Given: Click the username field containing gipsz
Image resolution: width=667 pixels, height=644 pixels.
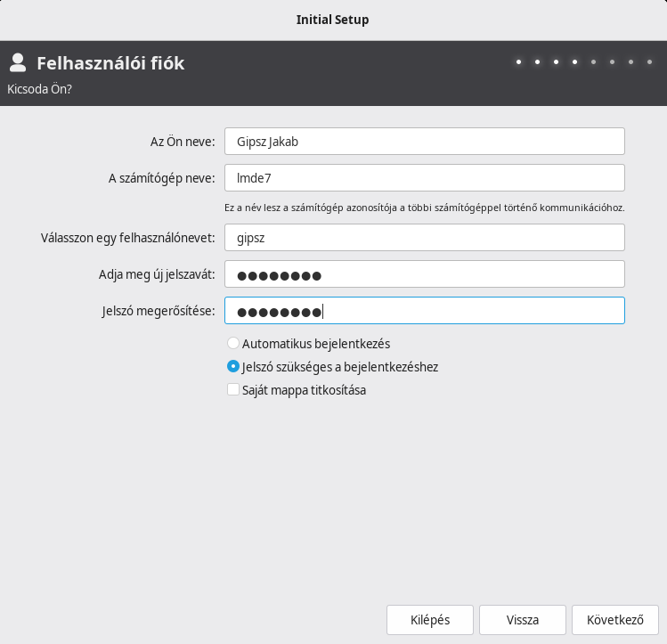Looking at the screenshot, I should (x=424, y=238).
